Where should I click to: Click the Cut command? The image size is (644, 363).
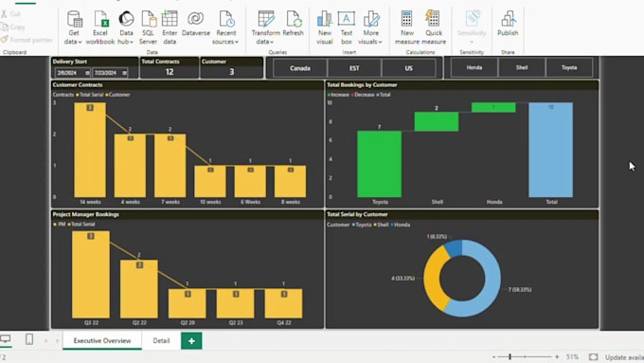[x=11, y=14]
